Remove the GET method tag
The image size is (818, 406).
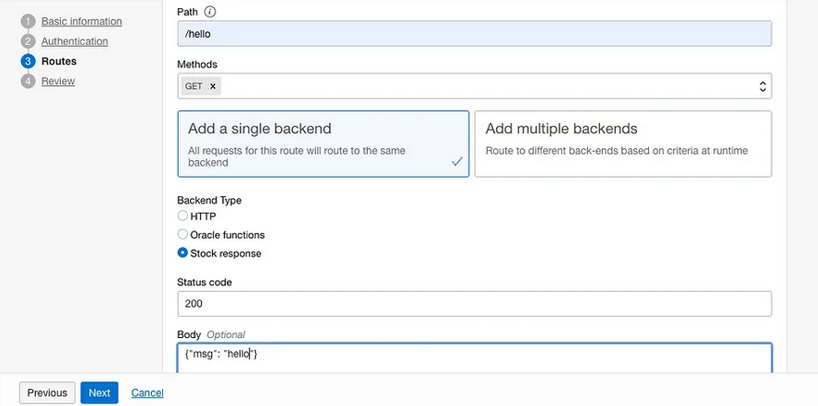click(x=213, y=87)
